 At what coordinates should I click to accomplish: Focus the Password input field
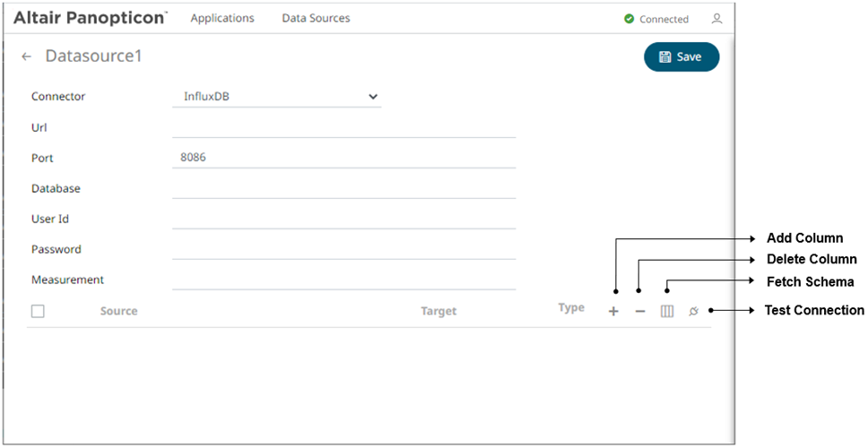(343, 250)
